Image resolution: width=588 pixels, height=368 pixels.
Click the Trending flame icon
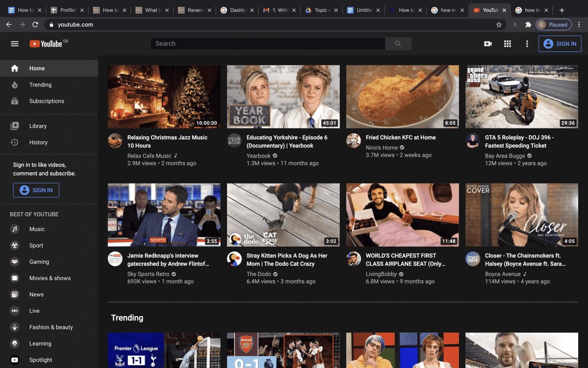pyautogui.click(x=15, y=85)
